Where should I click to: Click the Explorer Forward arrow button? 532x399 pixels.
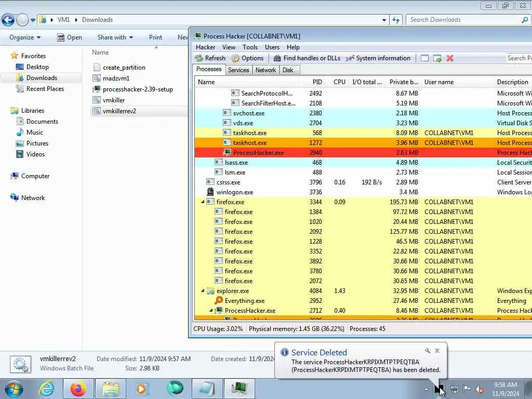(22, 20)
